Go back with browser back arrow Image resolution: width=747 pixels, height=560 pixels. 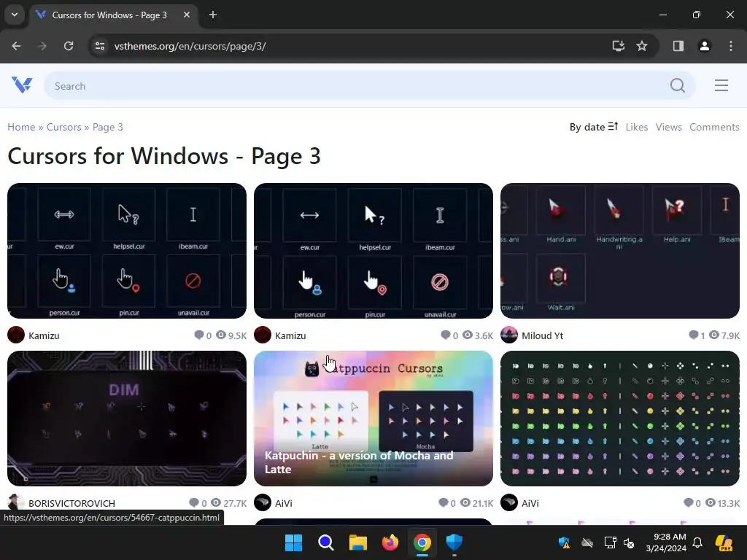click(x=16, y=46)
